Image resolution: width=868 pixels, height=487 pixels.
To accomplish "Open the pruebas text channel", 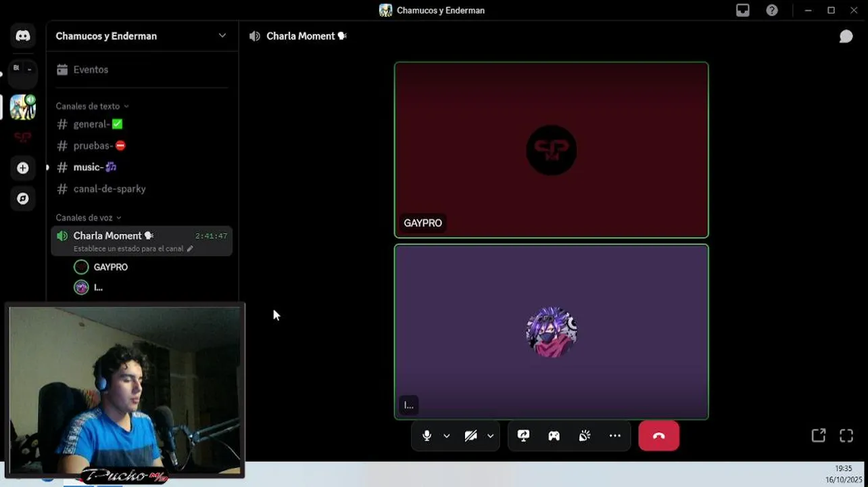I will click(x=142, y=145).
